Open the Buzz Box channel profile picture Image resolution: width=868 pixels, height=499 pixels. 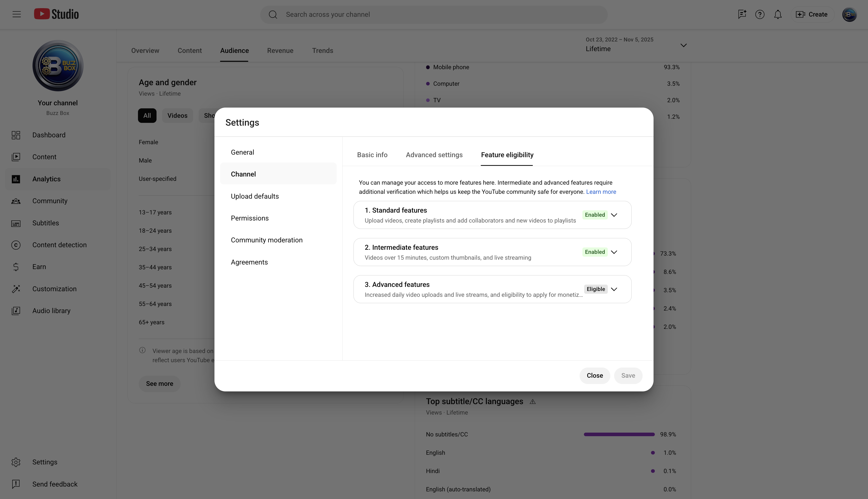[58, 66]
